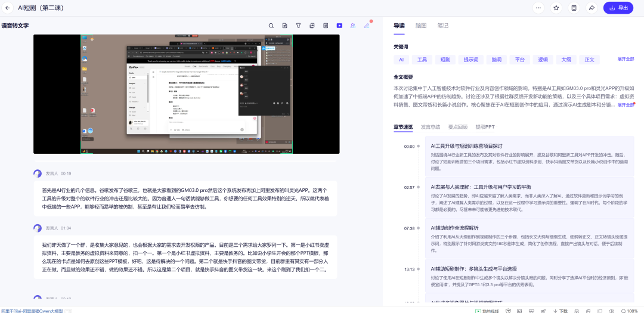Switch to the 导读 tab
644x313 pixels.
[399, 26]
